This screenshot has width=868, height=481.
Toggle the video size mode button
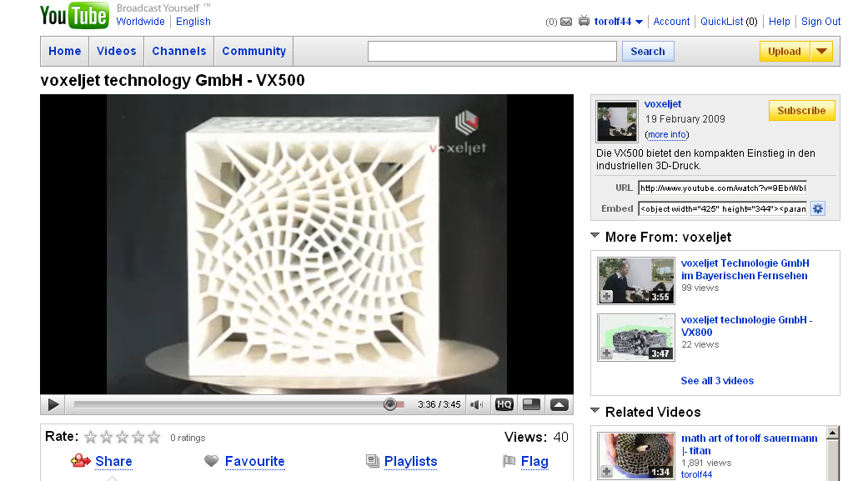[x=531, y=404]
